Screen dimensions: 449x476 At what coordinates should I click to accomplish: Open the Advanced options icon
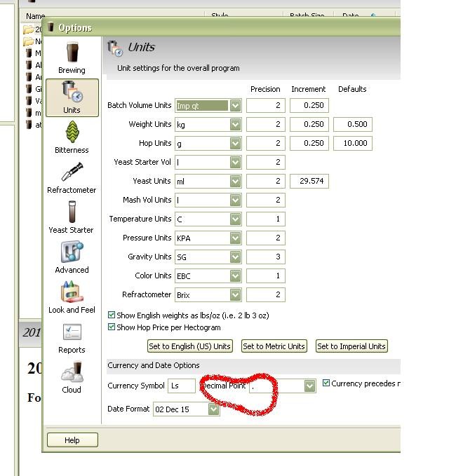(72, 257)
